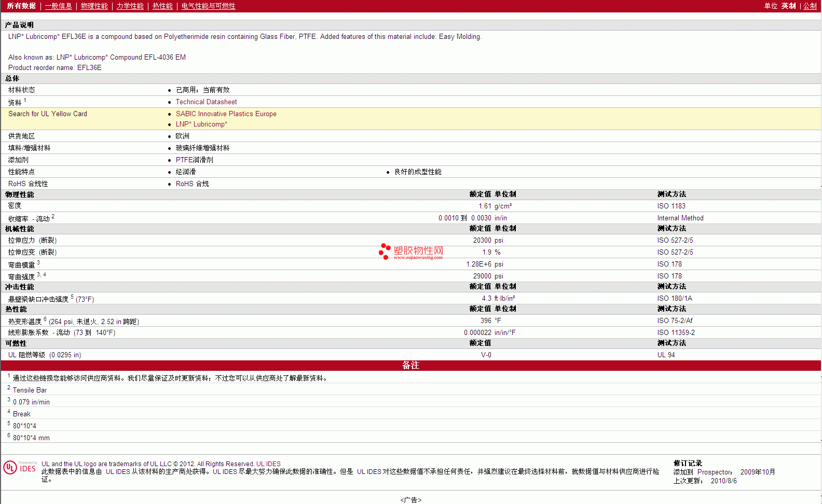Click the ISO 1183 test method
This screenshot has height=504, width=822.
point(671,206)
